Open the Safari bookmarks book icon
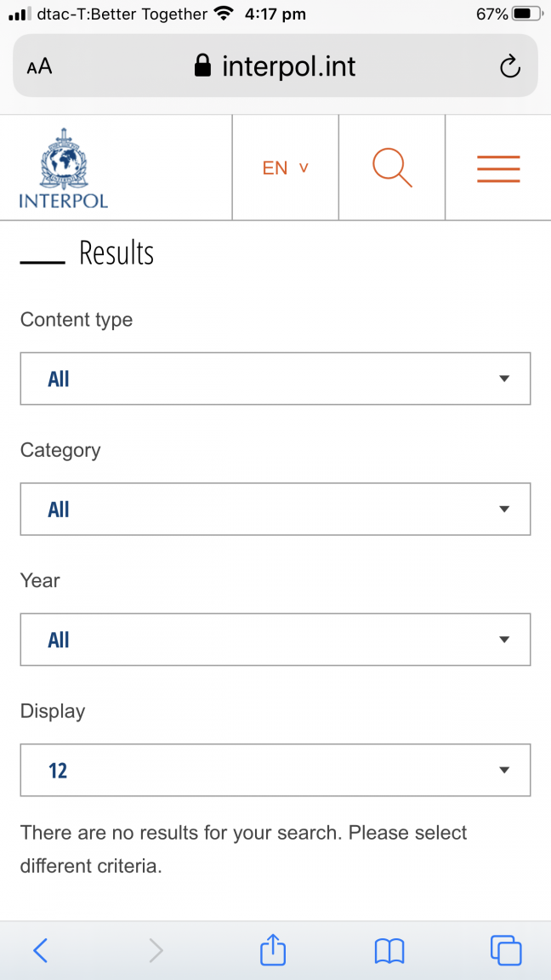 pyautogui.click(x=389, y=951)
